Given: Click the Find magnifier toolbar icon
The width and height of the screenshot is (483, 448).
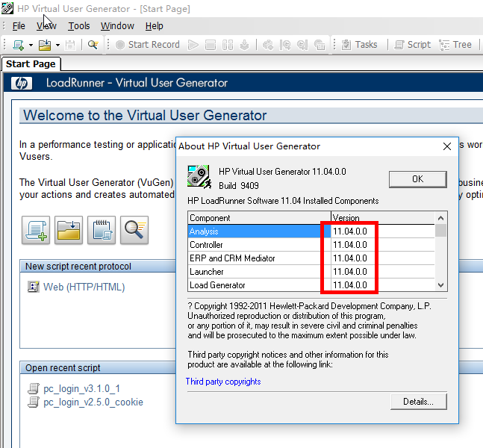Looking at the screenshot, I should click(x=93, y=45).
